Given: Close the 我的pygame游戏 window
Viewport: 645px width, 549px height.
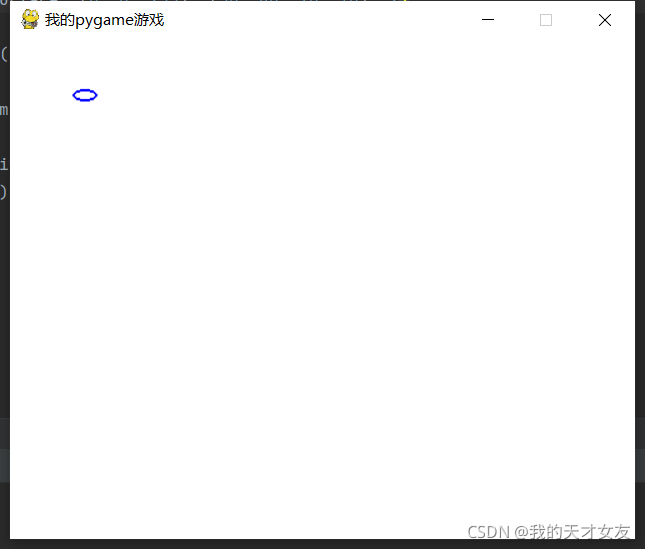Looking at the screenshot, I should point(604,20).
